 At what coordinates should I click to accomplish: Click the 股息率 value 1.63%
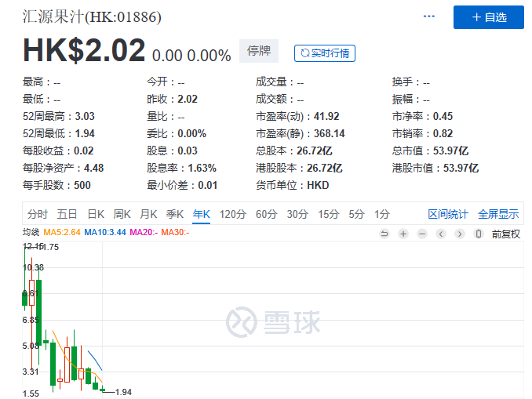click(x=202, y=168)
